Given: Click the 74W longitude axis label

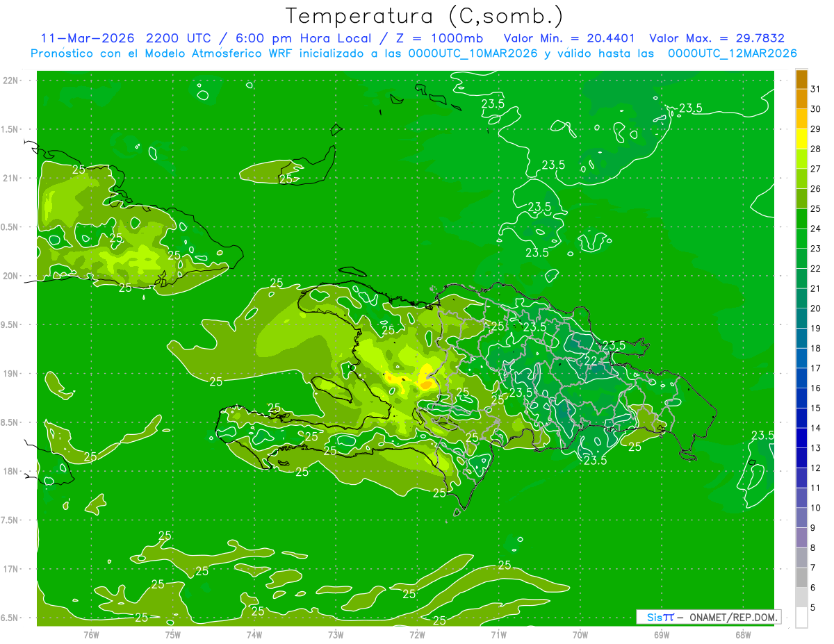Looking at the screenshot, I should click(x=254, y=634).
